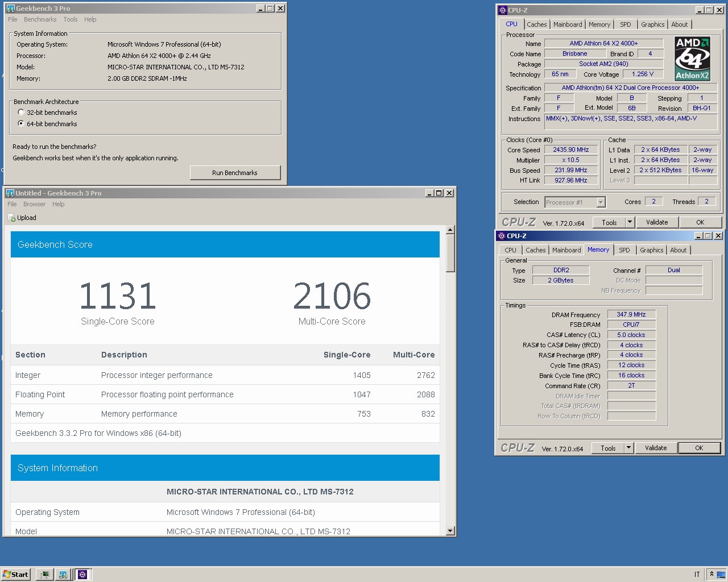This screenshot has width=728, height=582.
Task: Click the Command Rate 2T value
Action: pyautogui.click(x=631, y=385)
